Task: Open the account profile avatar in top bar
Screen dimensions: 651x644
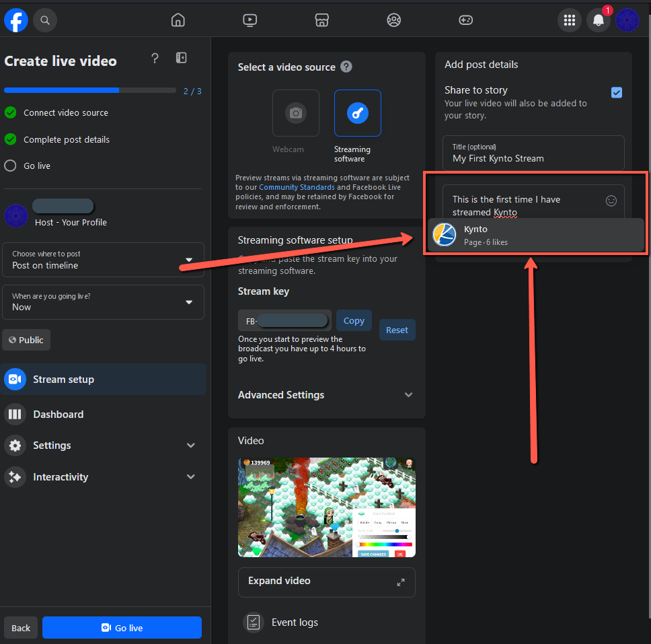Action: coord(627,20)
